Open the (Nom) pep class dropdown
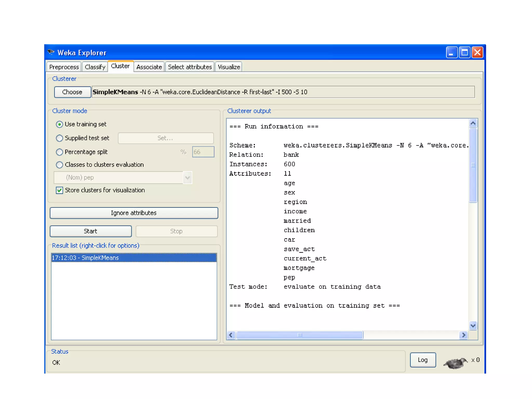 (123, 178)
